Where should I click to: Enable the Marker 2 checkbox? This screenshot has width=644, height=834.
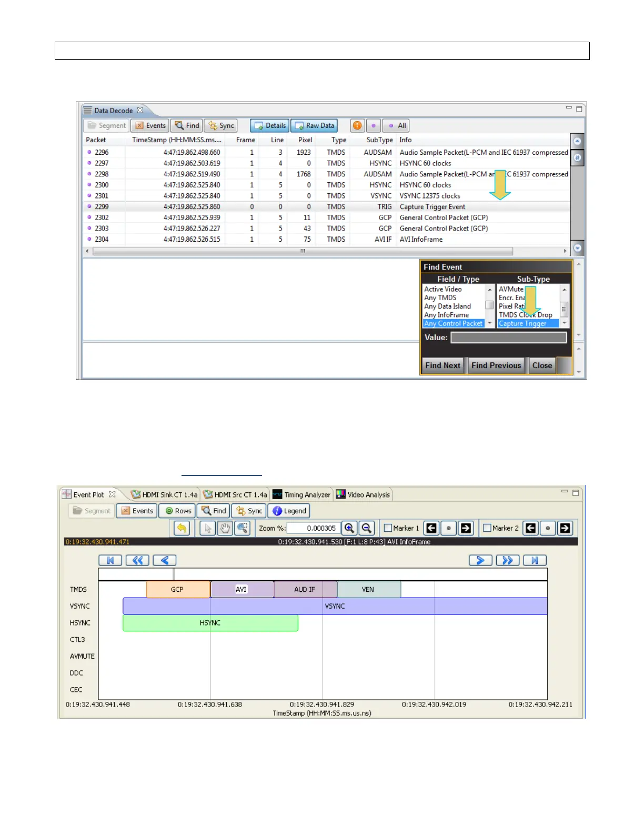[487, 528]
